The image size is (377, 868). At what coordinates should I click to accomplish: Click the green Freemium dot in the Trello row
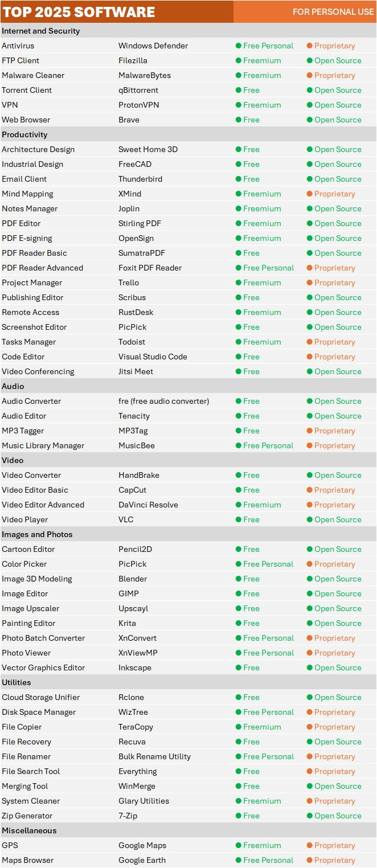point(239,282)
